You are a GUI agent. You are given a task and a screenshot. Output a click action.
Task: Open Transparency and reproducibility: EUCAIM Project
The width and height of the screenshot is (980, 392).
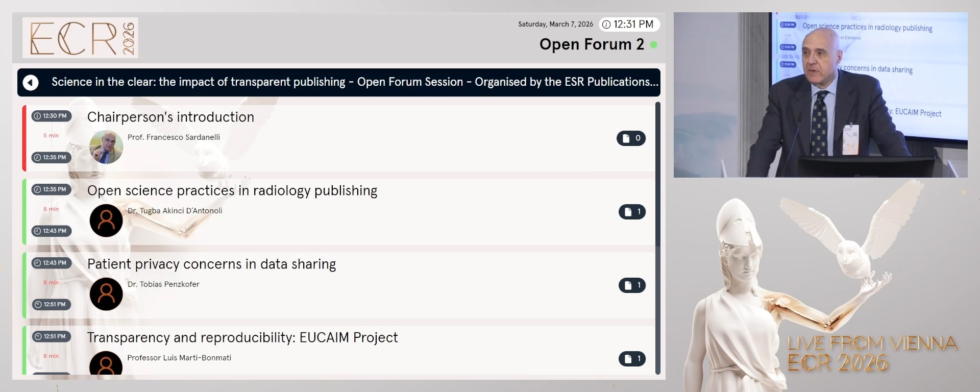click(x=242, y=337)
